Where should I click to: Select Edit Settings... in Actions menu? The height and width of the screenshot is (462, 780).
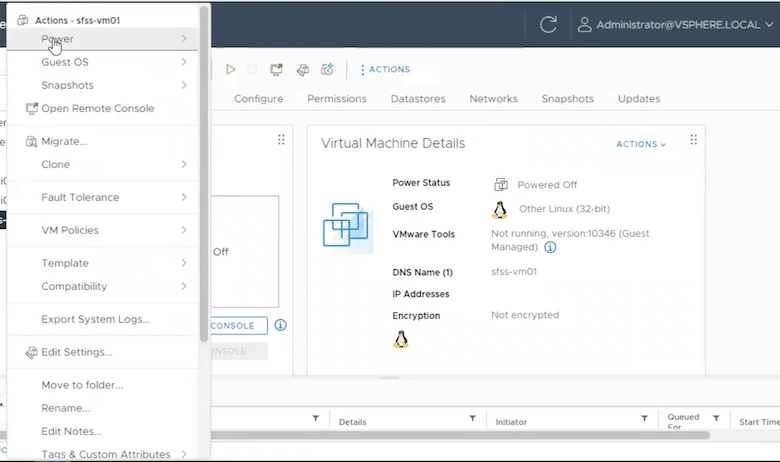coord(103,352)
